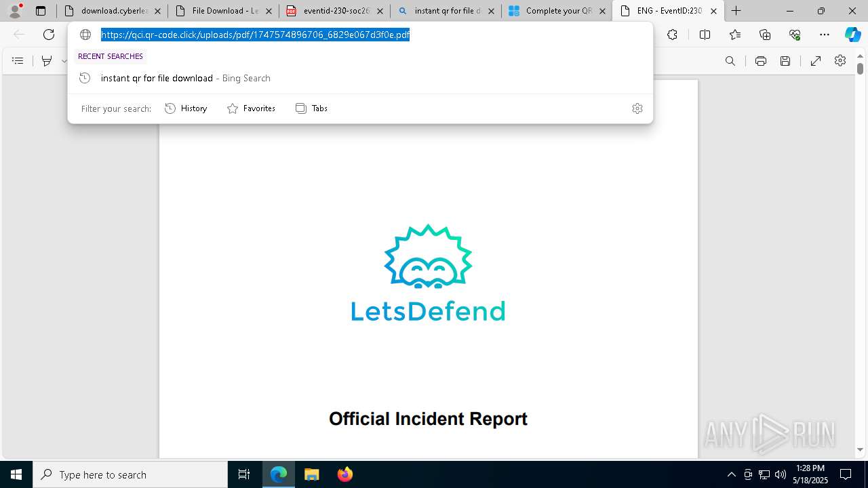Click the scrollbar down arrow
Screen dimensions: 868x488
[860, 449]
